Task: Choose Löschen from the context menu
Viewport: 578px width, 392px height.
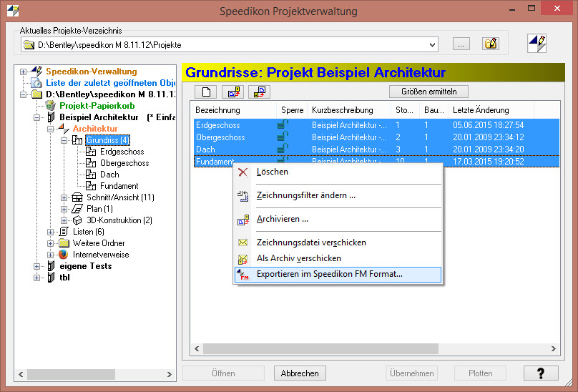Action: pyautogui.click(x=338, y=172)
